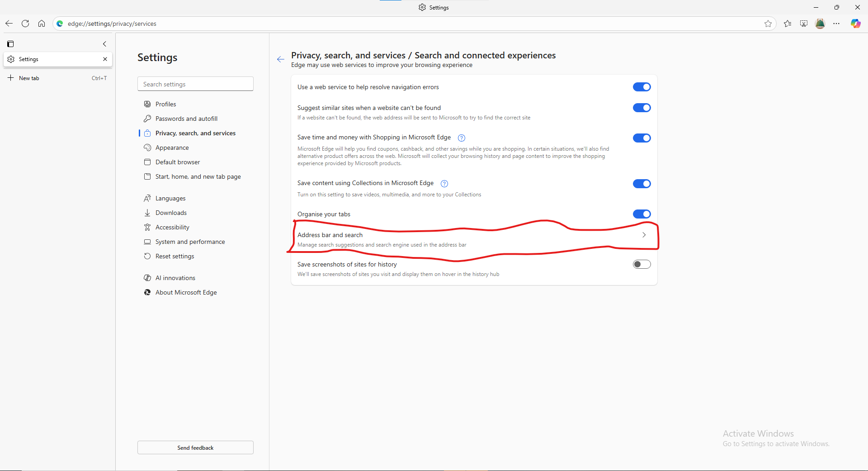The width and height of the screenshot is (868, 471).
Task: Click the browser refresh icon
Action: (x=25, y=24)
